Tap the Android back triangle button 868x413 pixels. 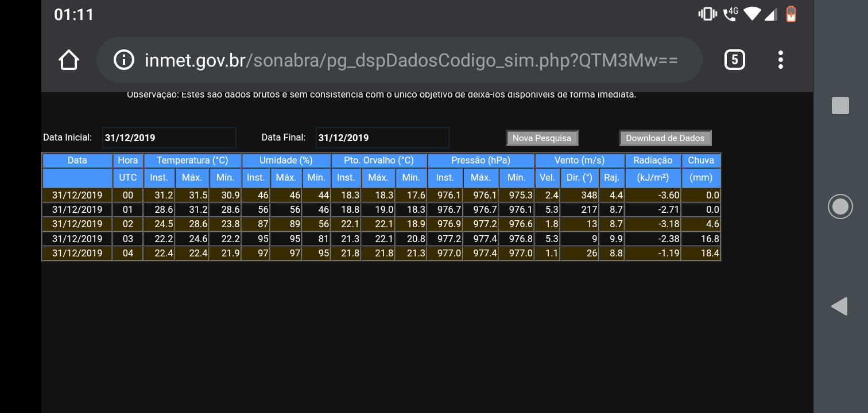coord(839,307)
